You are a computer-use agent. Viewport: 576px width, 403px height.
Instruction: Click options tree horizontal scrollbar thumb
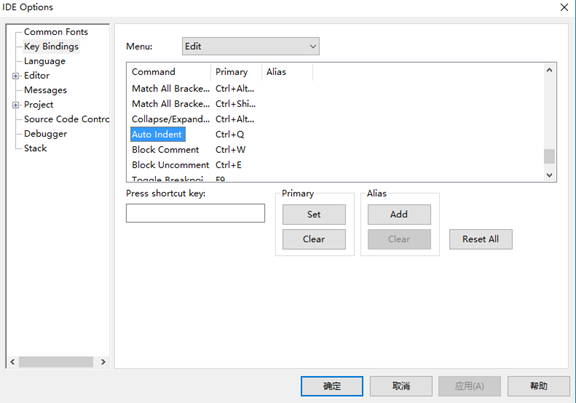pyautogui.click(x=56, y=362)
